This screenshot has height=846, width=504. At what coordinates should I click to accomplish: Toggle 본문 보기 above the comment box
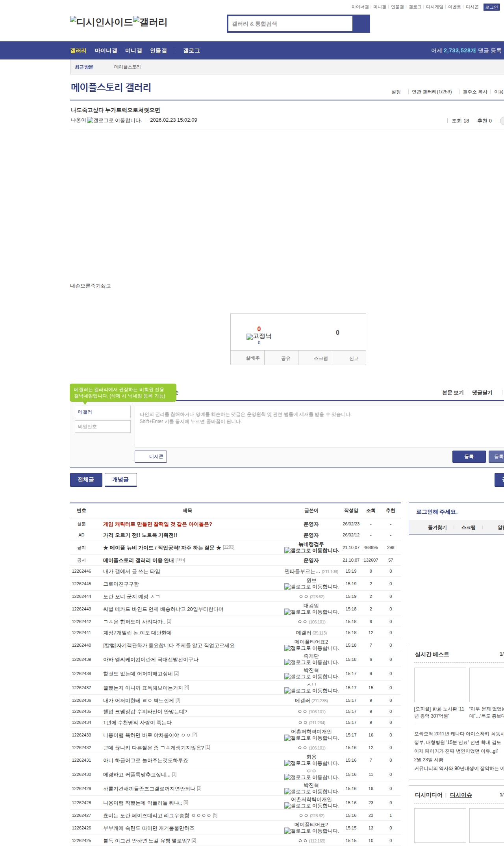(453, 393)
